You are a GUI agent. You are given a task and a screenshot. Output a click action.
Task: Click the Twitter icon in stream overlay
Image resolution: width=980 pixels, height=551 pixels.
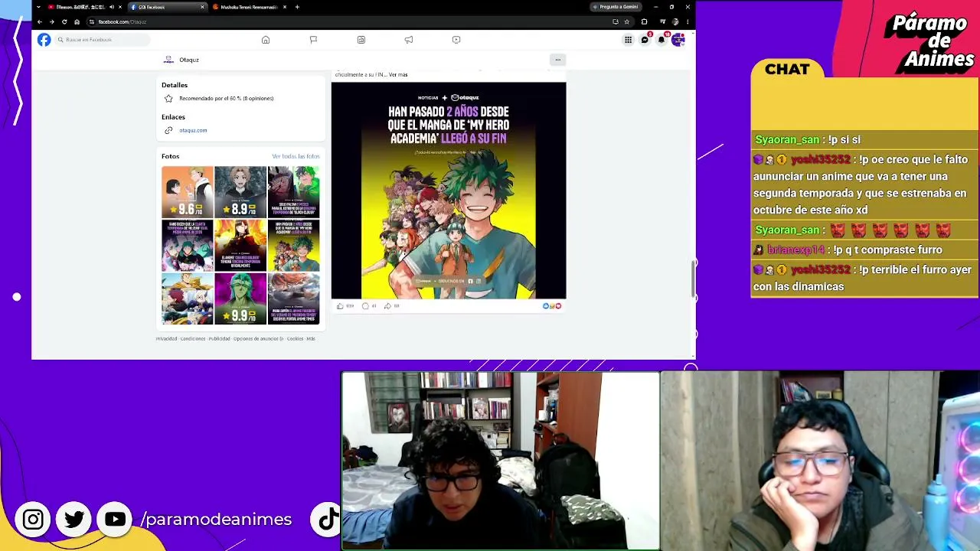tap(74, 520)
